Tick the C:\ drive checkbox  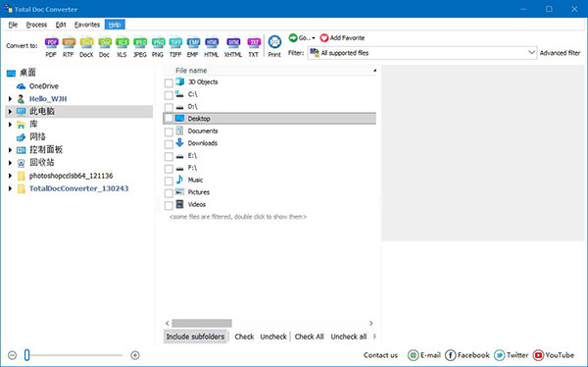click(x=169, y=95)
